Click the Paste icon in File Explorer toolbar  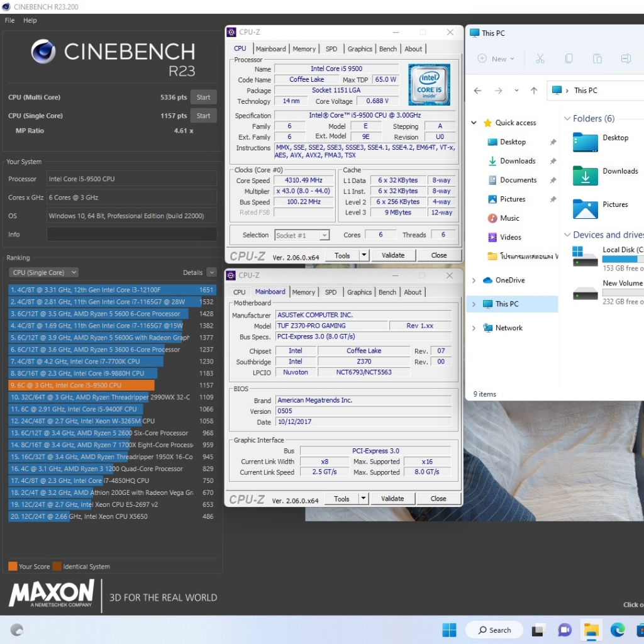[x=597, y=58]
